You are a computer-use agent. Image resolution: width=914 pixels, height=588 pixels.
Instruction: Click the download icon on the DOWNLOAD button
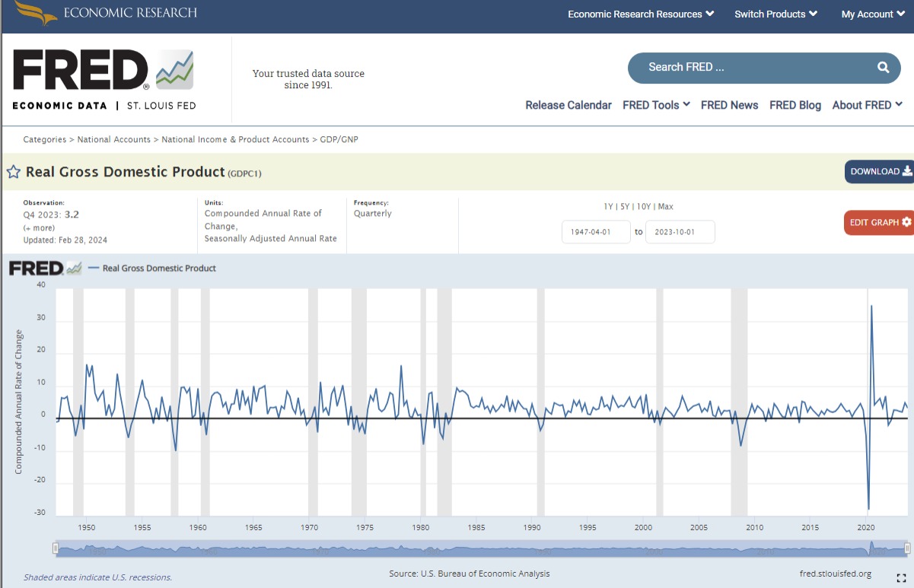click(907, 171)
